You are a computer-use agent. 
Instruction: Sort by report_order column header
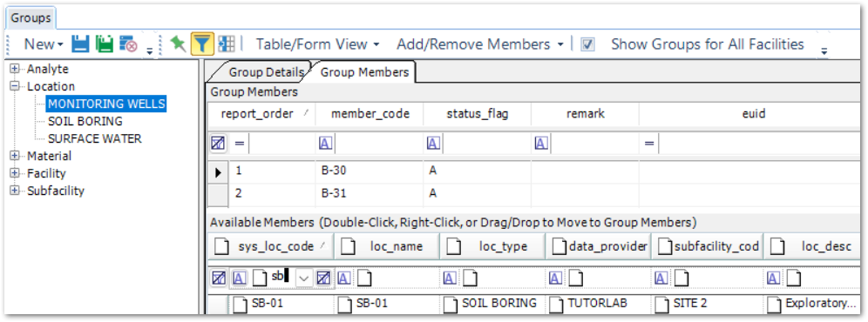261,114
